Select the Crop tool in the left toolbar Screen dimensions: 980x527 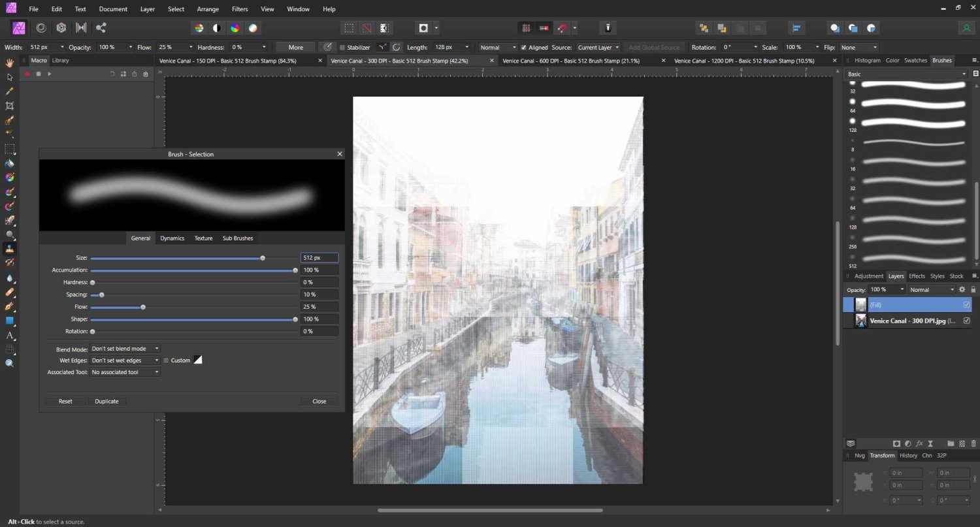[x=10, y=106]
